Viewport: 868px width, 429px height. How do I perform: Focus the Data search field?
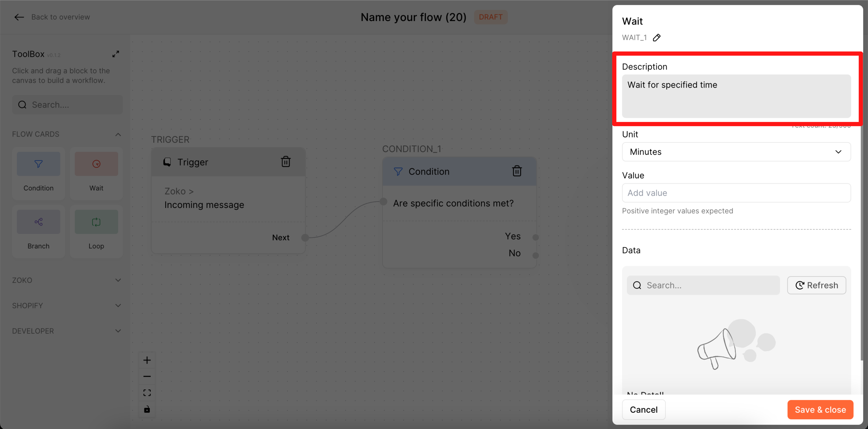pyautogui.click(x=703, y=285)
